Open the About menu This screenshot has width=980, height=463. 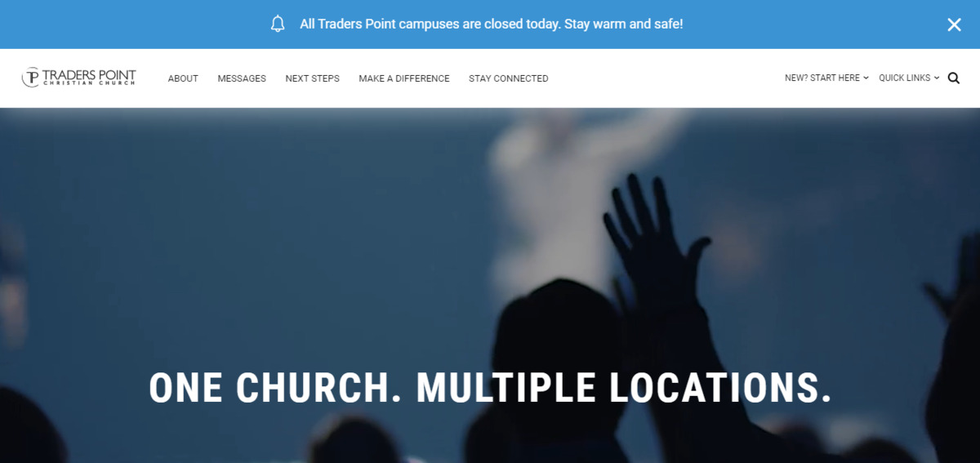183,78
